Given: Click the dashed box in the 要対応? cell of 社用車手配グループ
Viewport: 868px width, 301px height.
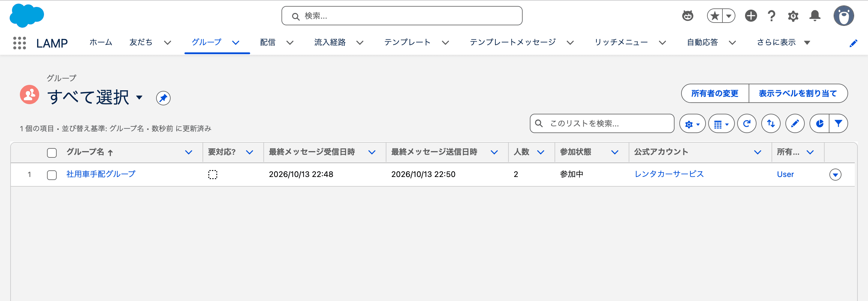Looking at the screenshot, I should point(212,174).
